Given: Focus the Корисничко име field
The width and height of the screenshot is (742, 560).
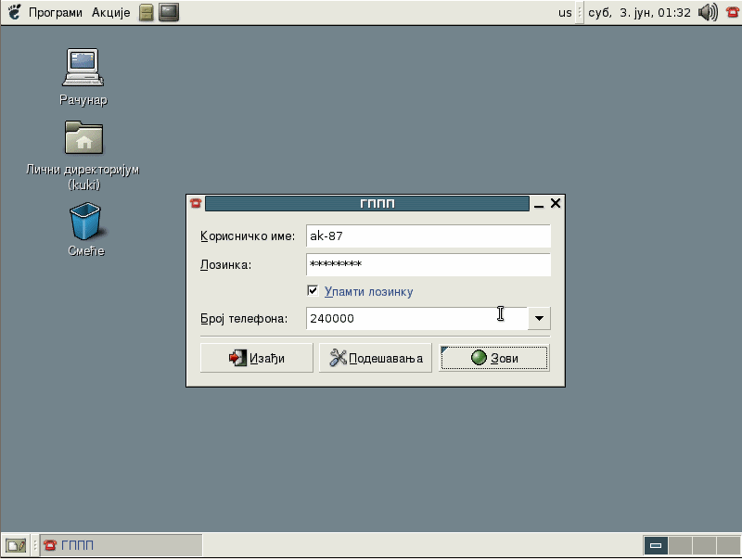Looking at the screenshot, I should point(429,236).
